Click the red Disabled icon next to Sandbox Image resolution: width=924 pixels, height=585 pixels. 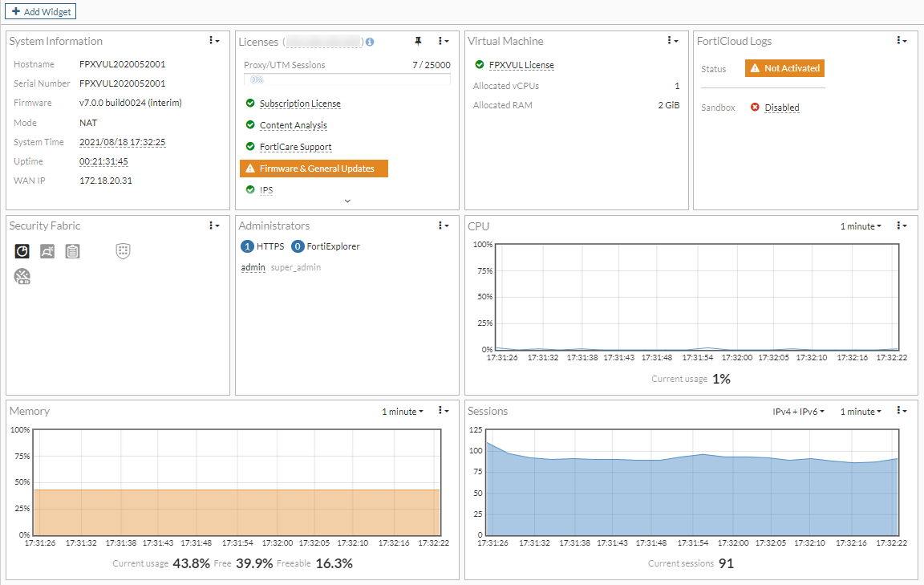click(x=755, y=108)
